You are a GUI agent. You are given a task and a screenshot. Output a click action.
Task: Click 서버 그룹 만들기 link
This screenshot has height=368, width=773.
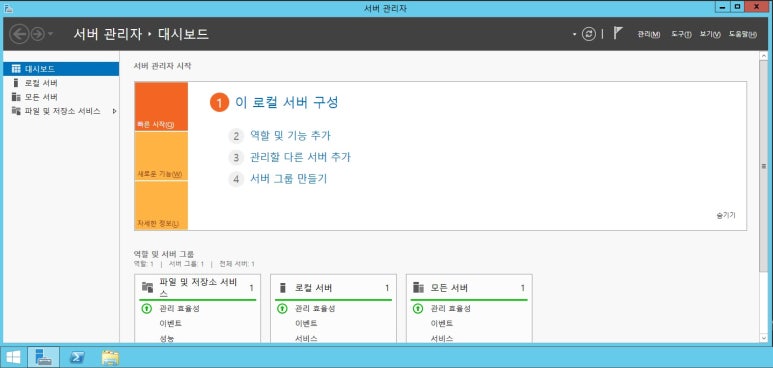point(288,179)
